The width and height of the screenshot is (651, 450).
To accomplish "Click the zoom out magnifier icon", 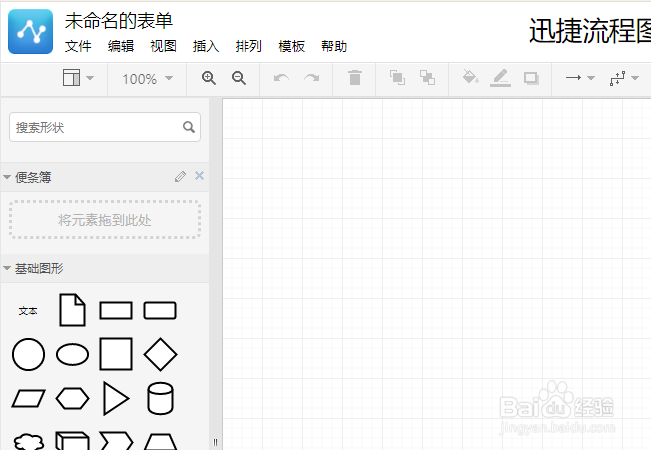I will click(x=239, y=78).
